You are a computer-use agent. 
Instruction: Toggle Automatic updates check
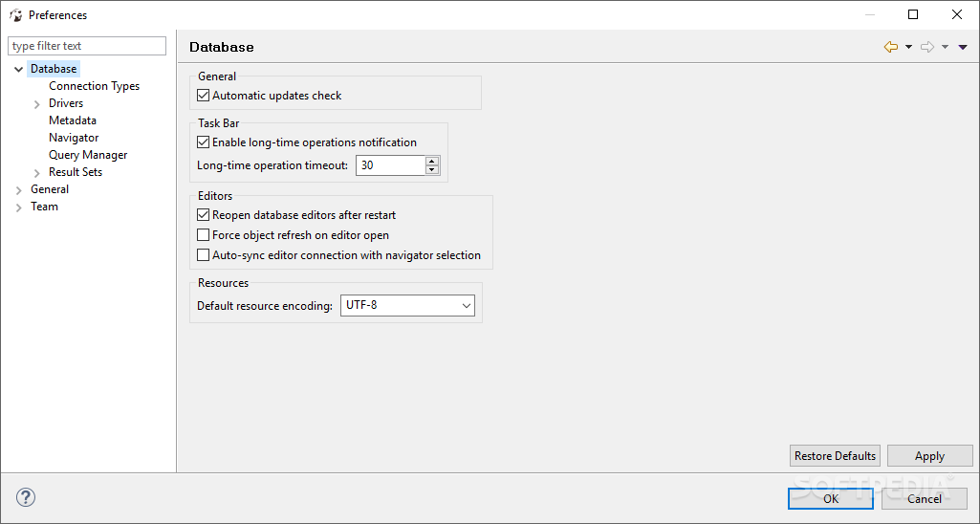tap(203, 96)
